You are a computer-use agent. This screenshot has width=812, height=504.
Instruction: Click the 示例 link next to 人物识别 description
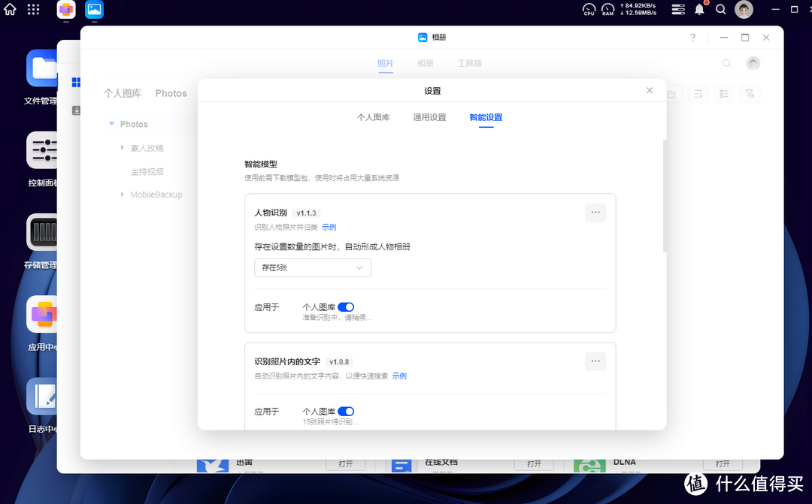click(329, 226)
